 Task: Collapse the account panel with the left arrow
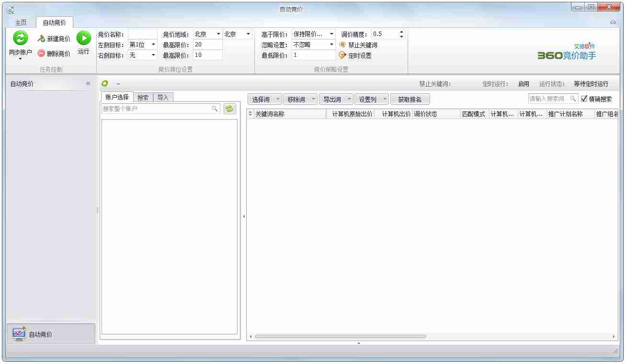244,217
